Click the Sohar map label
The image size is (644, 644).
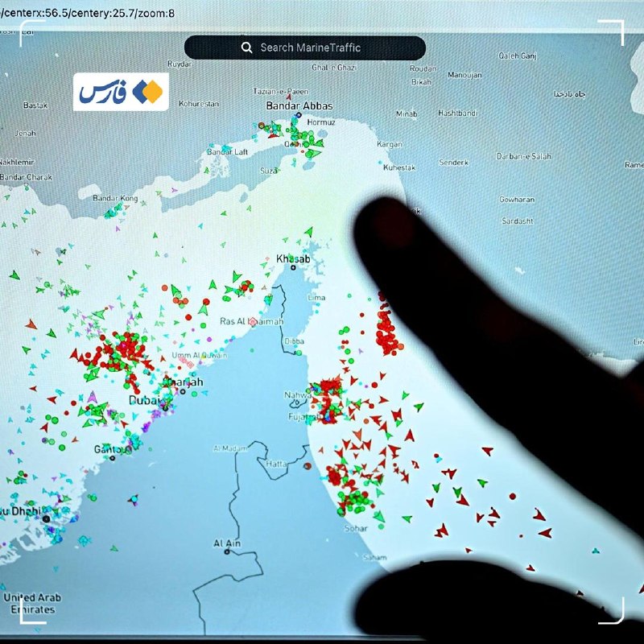click(356, 528)
